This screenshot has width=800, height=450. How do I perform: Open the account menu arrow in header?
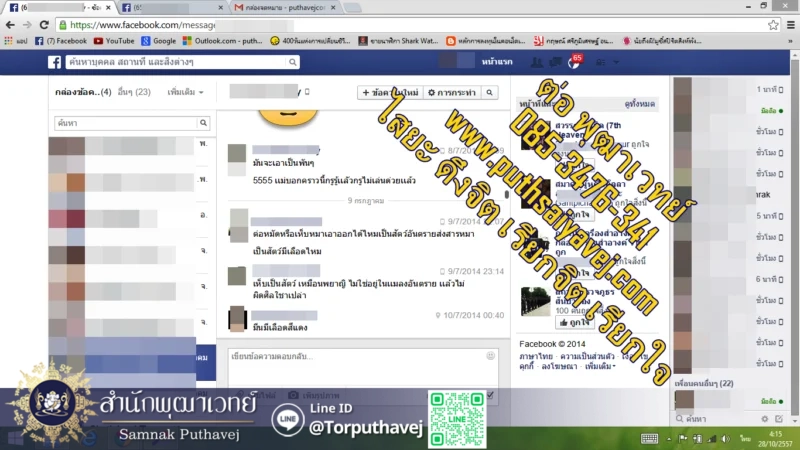pyautogui.click(x=616, y=62)
